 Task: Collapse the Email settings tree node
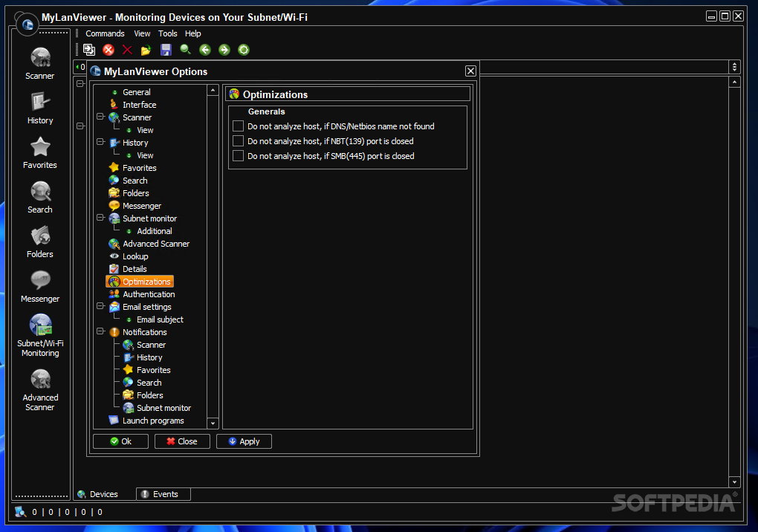[x=100, y=306]
